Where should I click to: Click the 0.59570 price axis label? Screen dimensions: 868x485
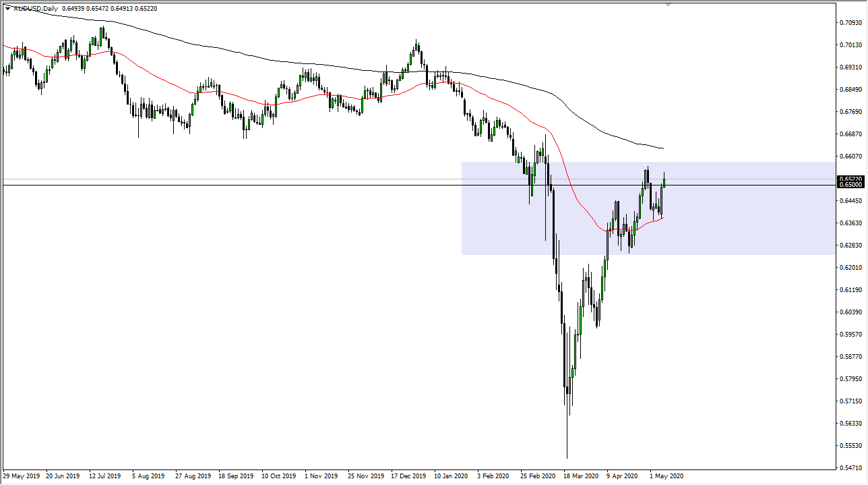(850, 335)
